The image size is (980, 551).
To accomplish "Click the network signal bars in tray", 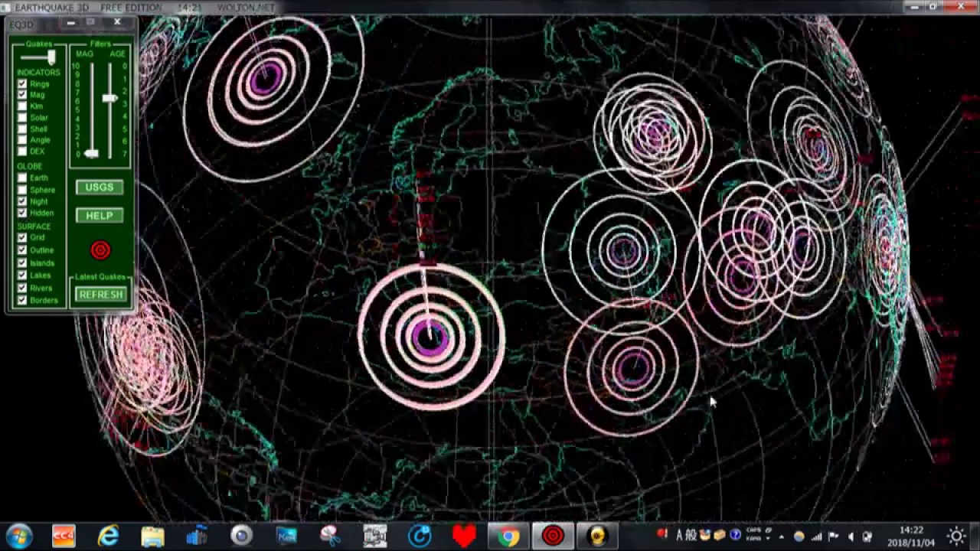I will 817,537.
